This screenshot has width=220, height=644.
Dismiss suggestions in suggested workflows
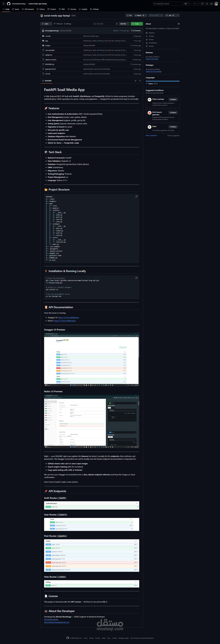(173, 135)
